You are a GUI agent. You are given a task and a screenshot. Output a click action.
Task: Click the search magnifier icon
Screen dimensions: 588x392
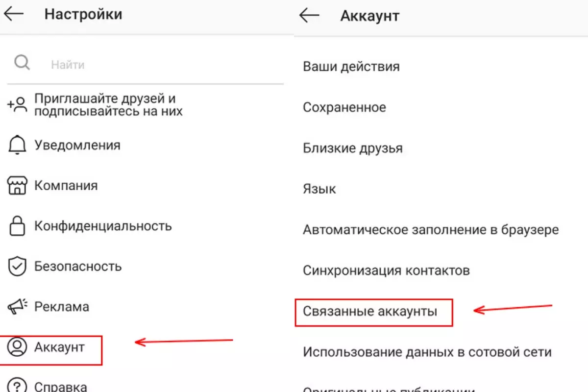22,63
